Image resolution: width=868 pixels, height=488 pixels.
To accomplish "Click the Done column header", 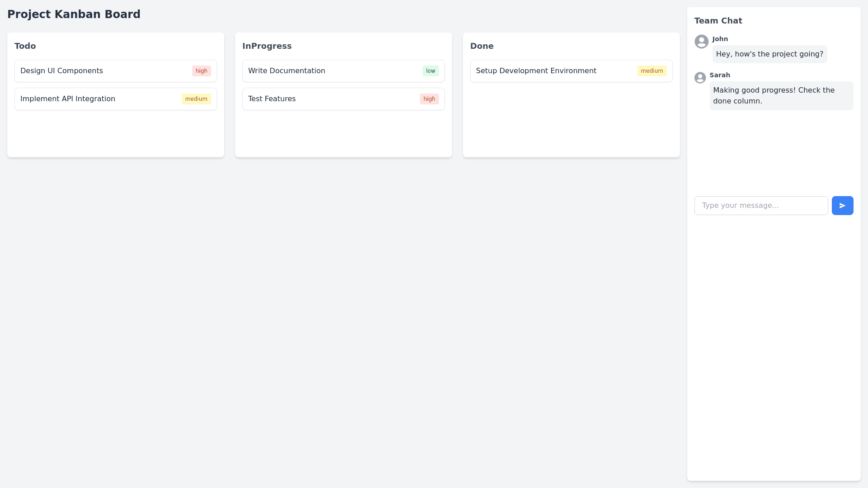I will point(481,46).
